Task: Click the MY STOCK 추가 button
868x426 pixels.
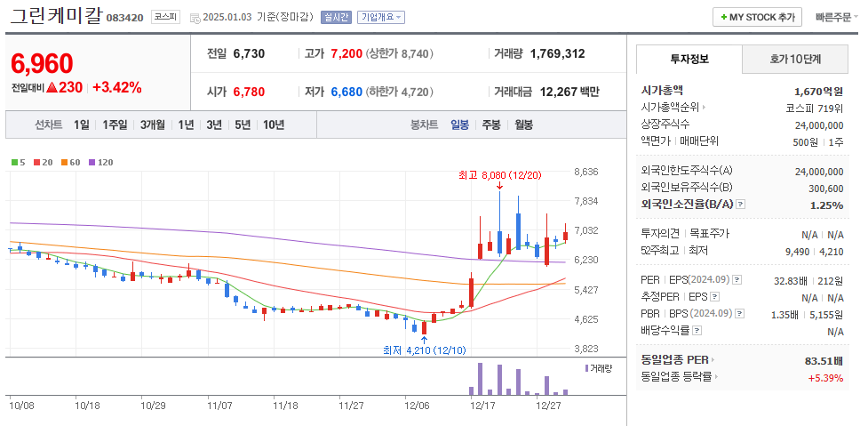Action: click(x=757, y=17)
